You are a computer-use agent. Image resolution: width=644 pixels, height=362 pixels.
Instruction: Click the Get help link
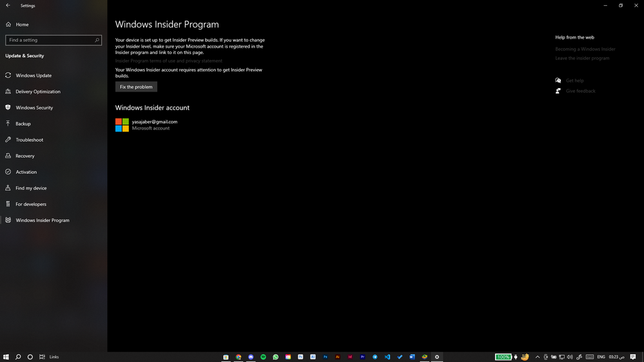pyautogui.click(x=574, y=81)
